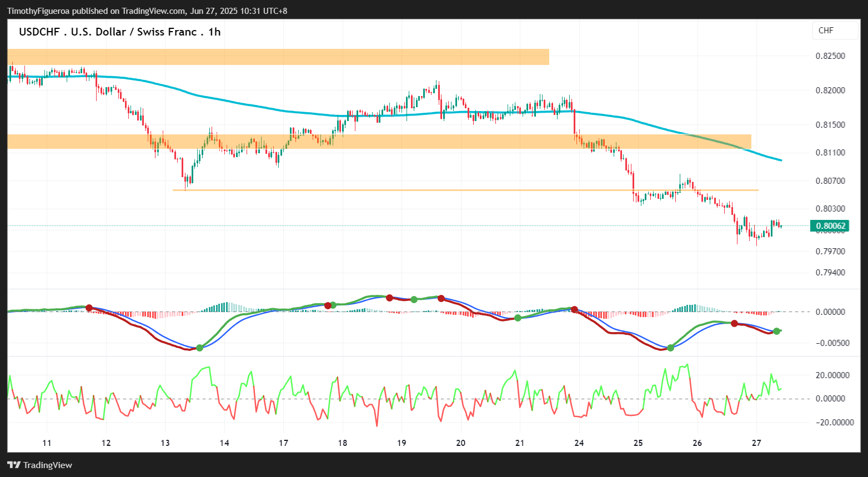Click the leftmost red dot on MACD line

click(x=89, y=308)
